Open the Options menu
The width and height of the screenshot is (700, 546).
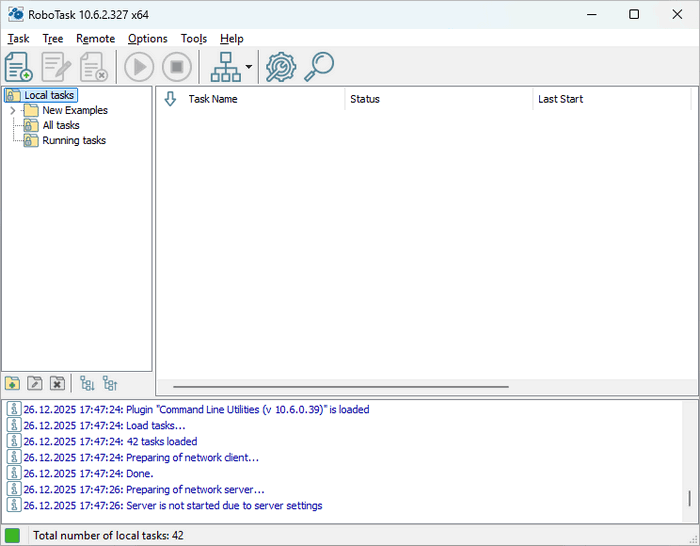(x=147, y=38)
